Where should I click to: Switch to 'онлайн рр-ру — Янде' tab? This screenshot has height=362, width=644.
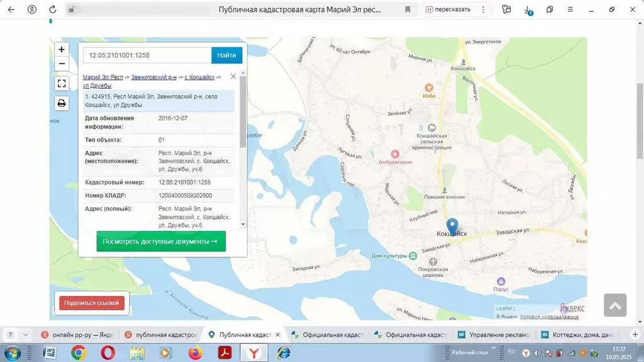[x=78, y=335]
